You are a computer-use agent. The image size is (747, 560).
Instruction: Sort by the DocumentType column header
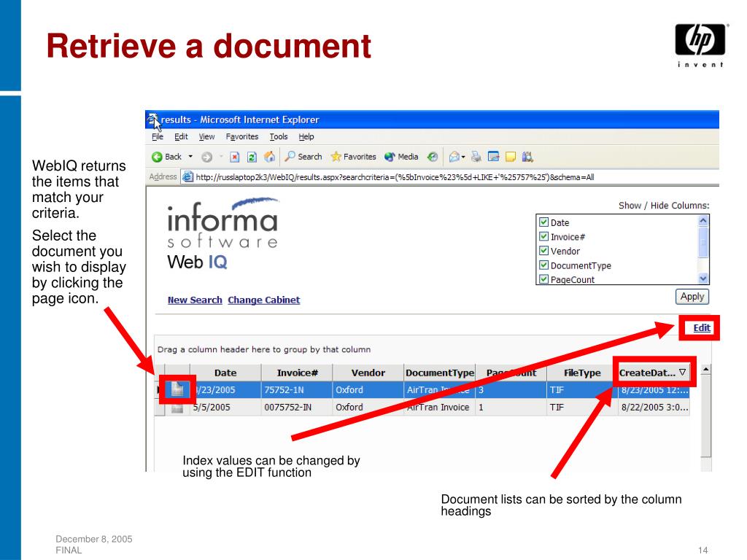click(439, 373)
